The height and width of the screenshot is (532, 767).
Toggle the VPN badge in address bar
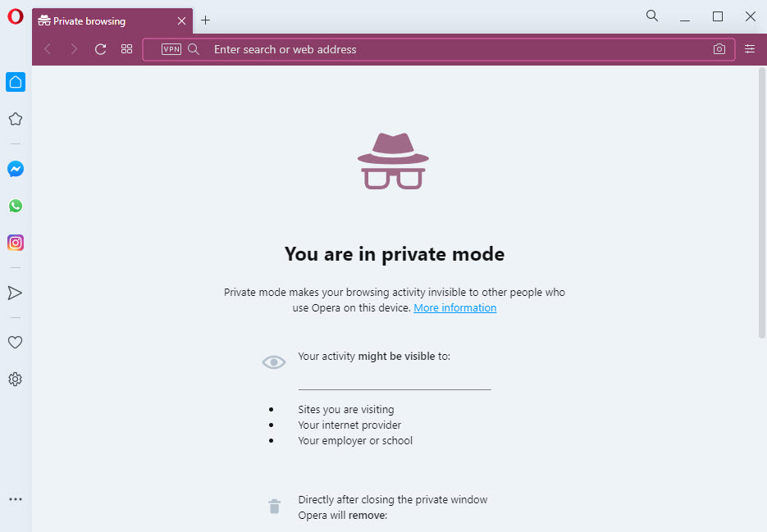(x=171, y=49)
